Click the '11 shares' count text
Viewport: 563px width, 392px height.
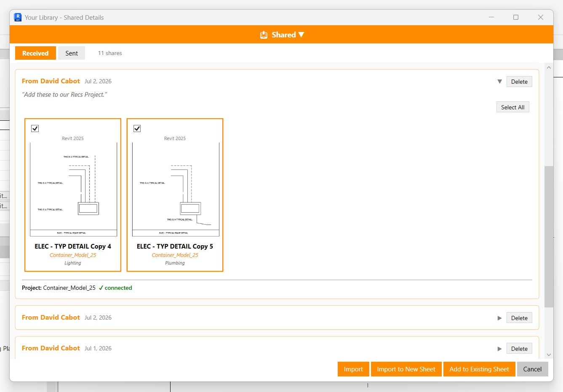(x=110, y=53)
